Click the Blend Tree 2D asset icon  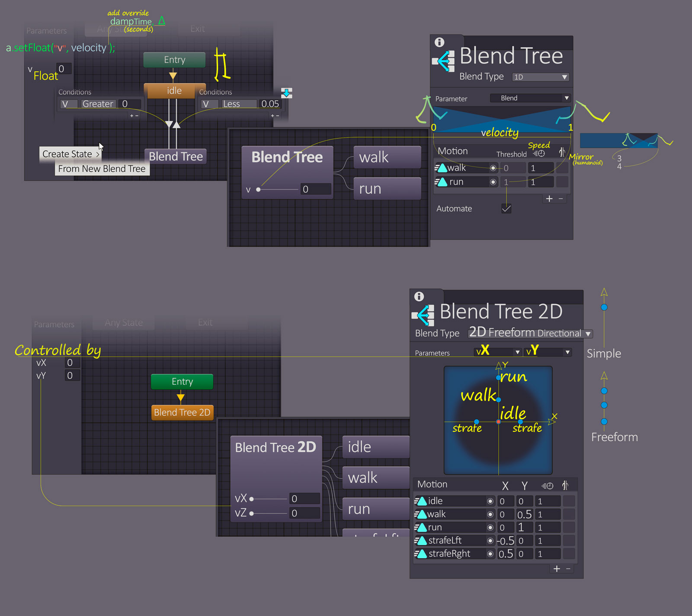423,315
